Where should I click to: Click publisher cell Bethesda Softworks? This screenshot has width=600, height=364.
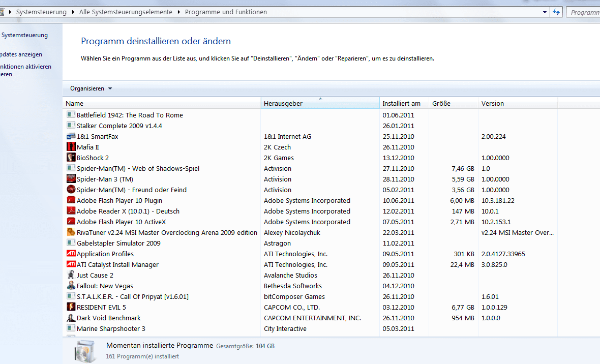point(293,286)
